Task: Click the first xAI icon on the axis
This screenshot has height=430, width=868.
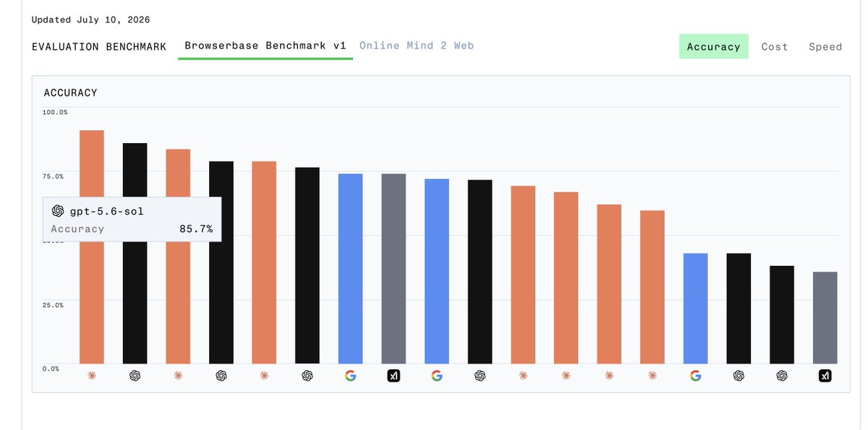Action: coord(393,376)
